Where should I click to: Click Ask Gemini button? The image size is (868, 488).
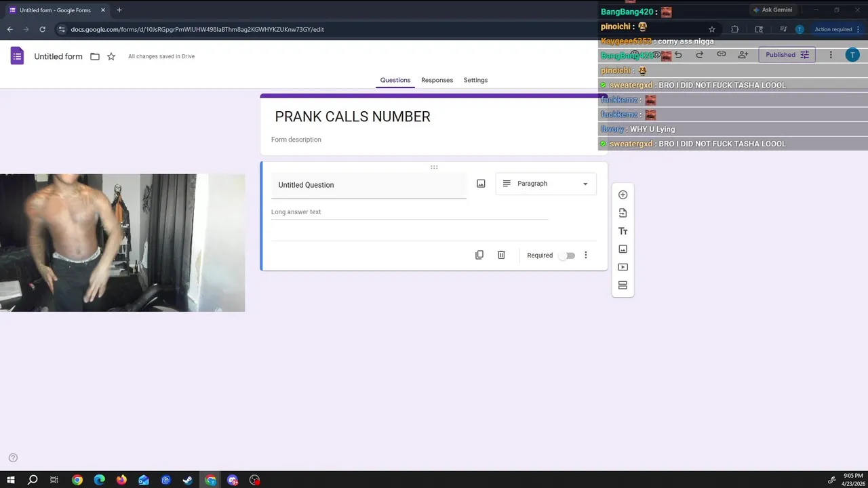772,10
